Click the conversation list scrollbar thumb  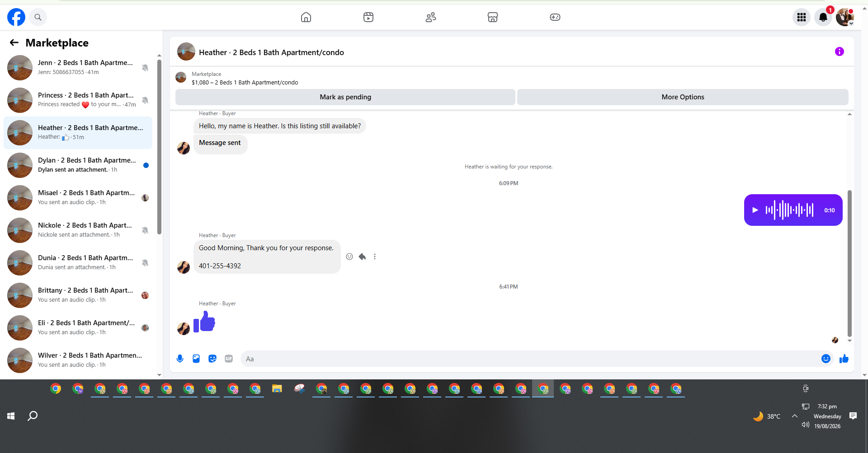(159, 147)
